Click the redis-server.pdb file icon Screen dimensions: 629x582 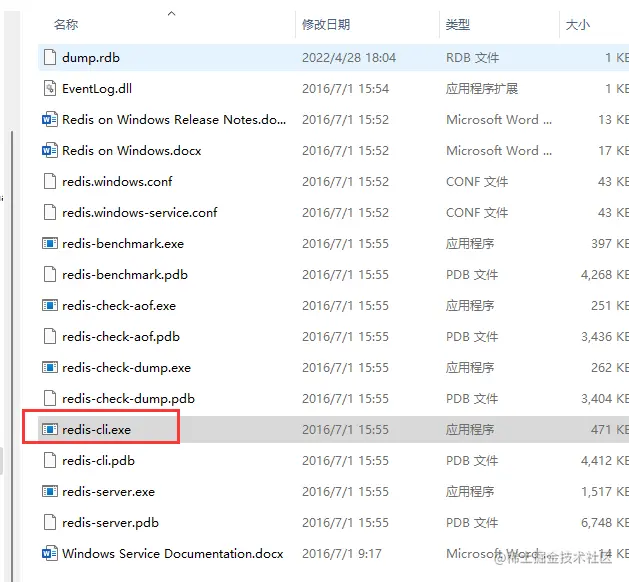50,523
